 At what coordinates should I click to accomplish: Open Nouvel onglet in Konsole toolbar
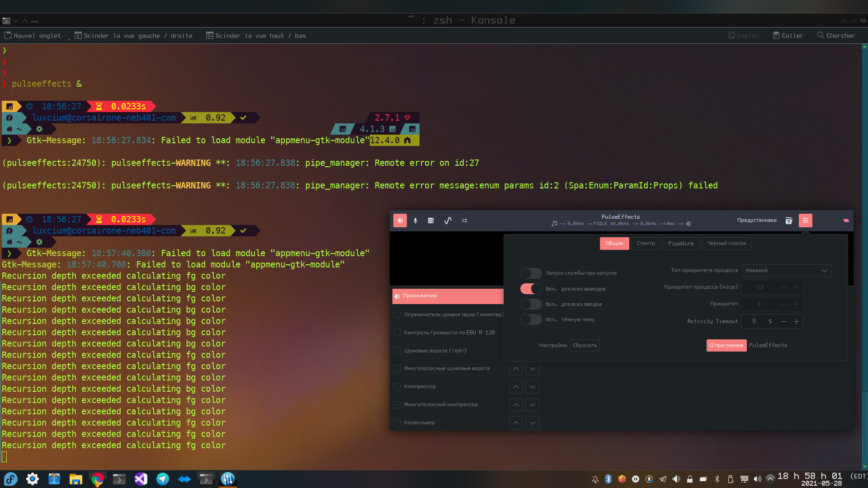point(32,35)
